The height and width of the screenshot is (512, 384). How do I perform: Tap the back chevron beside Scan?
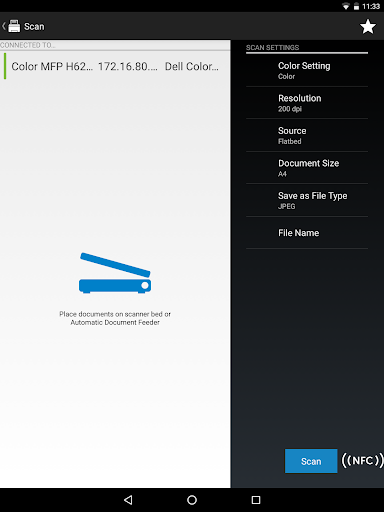coord(4,26)
